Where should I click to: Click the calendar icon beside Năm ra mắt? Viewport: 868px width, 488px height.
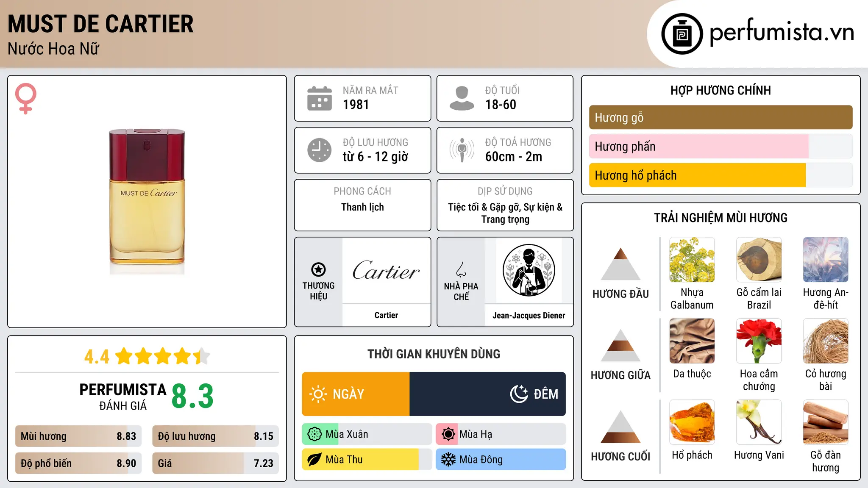pos(320,98)
